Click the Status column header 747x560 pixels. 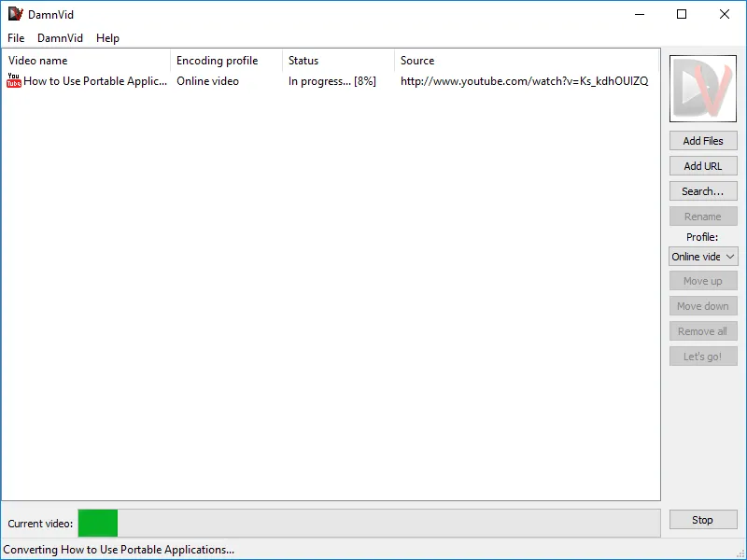point(337,61)
